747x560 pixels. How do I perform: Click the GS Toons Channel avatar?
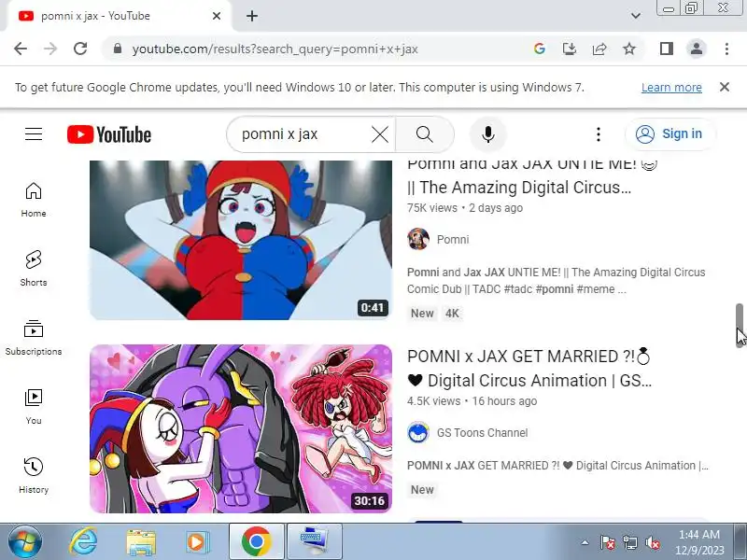coord(418,432)
